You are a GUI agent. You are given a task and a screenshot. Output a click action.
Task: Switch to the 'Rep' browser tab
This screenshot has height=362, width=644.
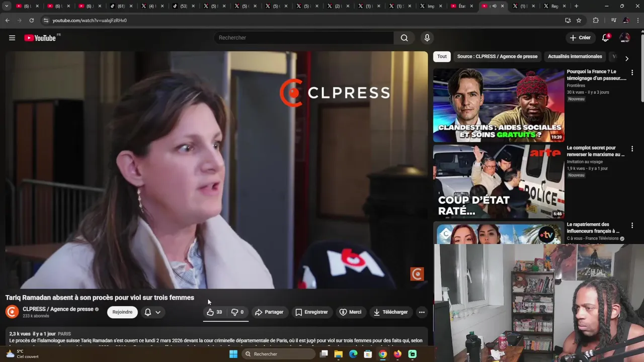tap(554, 6)
